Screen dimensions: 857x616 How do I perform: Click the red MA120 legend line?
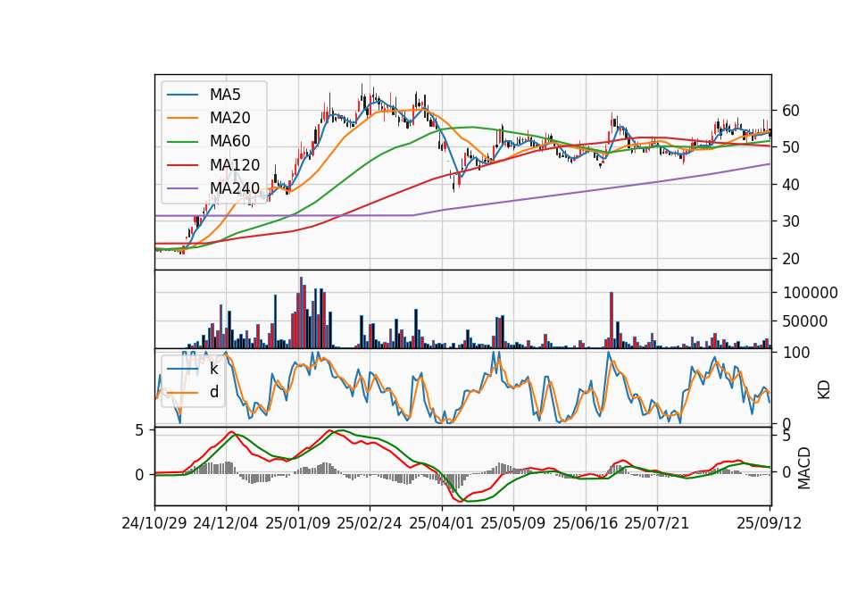(182, 165)
